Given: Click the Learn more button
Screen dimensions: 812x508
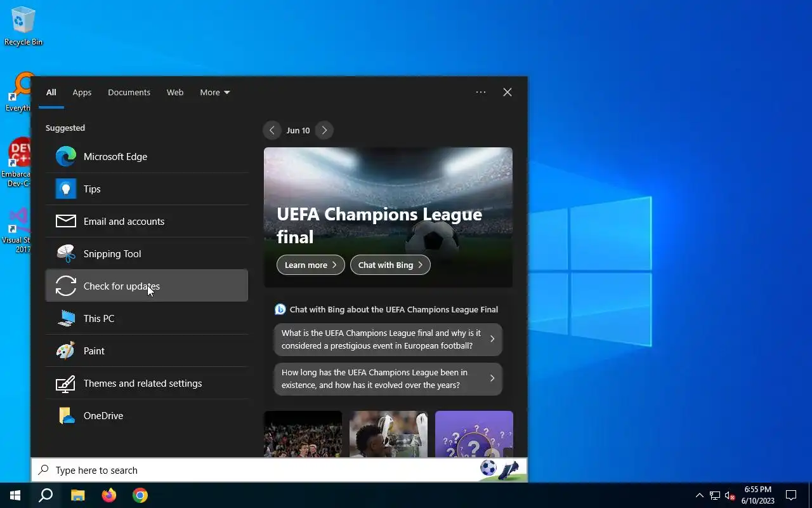Looking at the screenshot, I should [x=311, y=265].
